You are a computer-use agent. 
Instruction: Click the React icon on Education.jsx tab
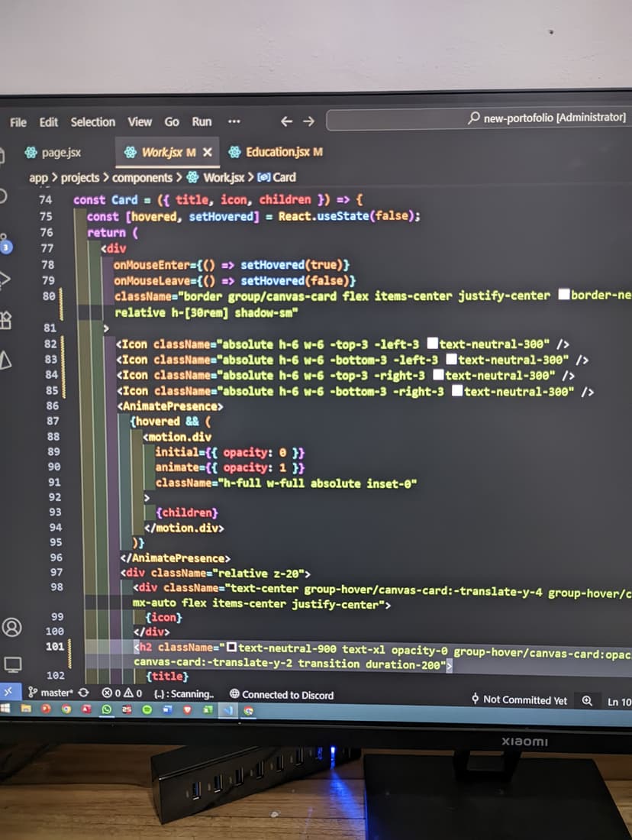tap(234, 152)
